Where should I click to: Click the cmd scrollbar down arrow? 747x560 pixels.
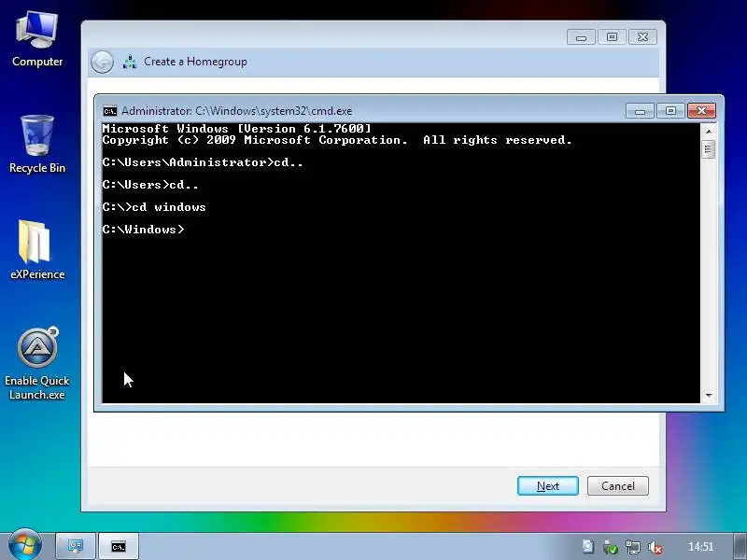pyautogui.click(x=709, y=395)
